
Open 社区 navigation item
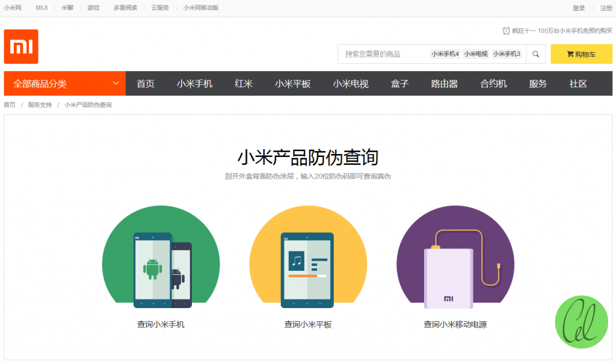click(578, 84)
